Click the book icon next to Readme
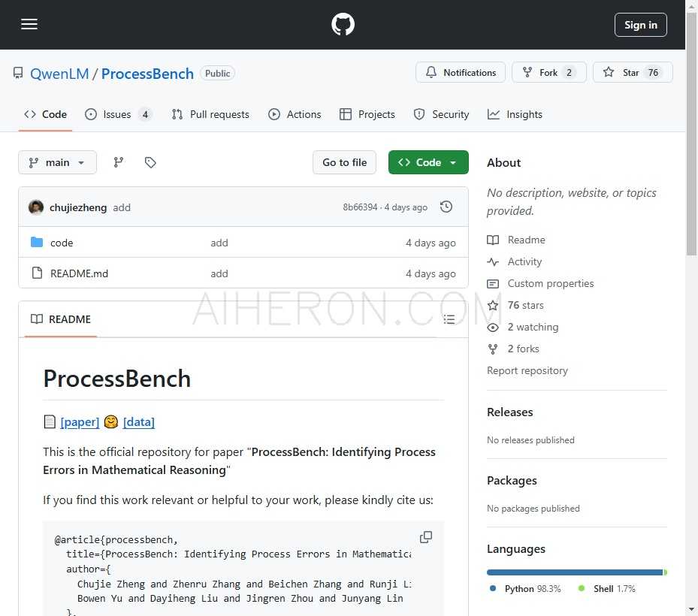The width and height of the screenshot is (698, 616). coord(493,240)
